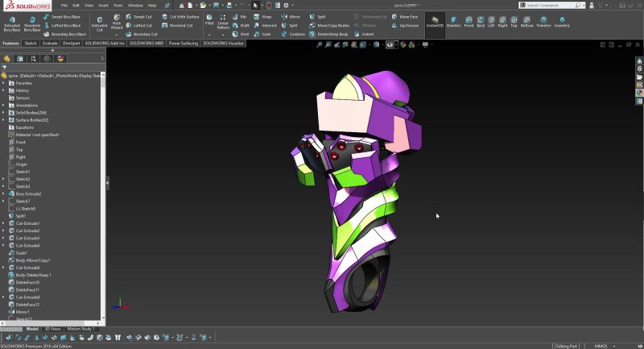
Task: Open the Insert menu
Action: click(x=104, y=6)
